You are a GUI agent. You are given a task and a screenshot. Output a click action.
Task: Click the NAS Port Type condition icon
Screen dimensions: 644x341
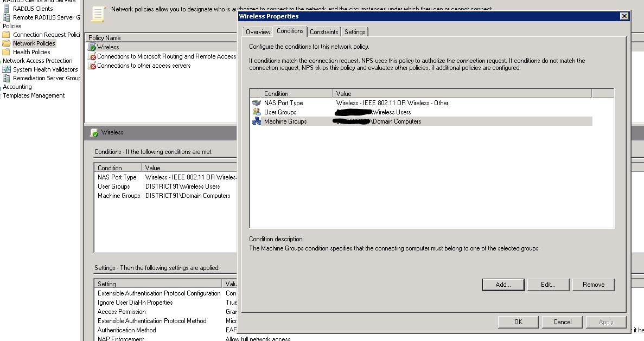[x=256, y=102]
